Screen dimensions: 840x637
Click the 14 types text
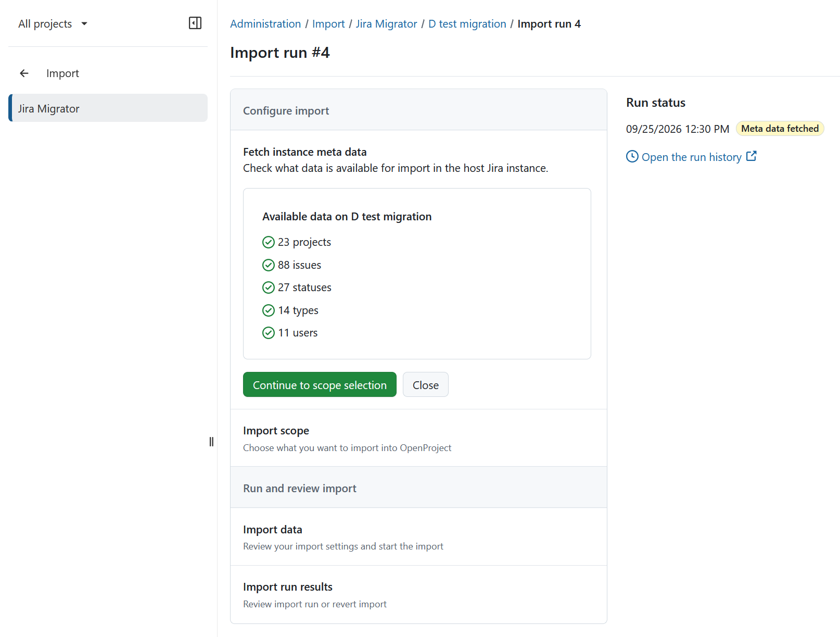(298, 310)
